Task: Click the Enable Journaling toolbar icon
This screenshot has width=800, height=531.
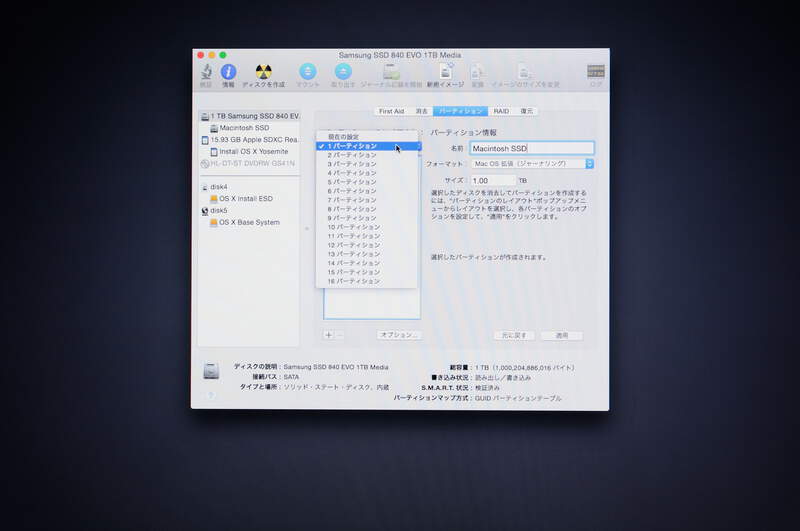Action: coord(391,72)
